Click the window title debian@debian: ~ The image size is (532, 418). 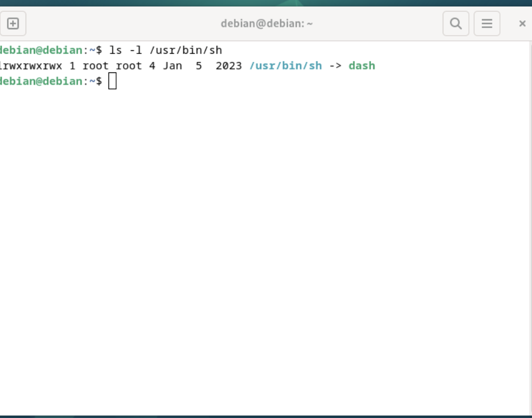(x=267, y=24)
